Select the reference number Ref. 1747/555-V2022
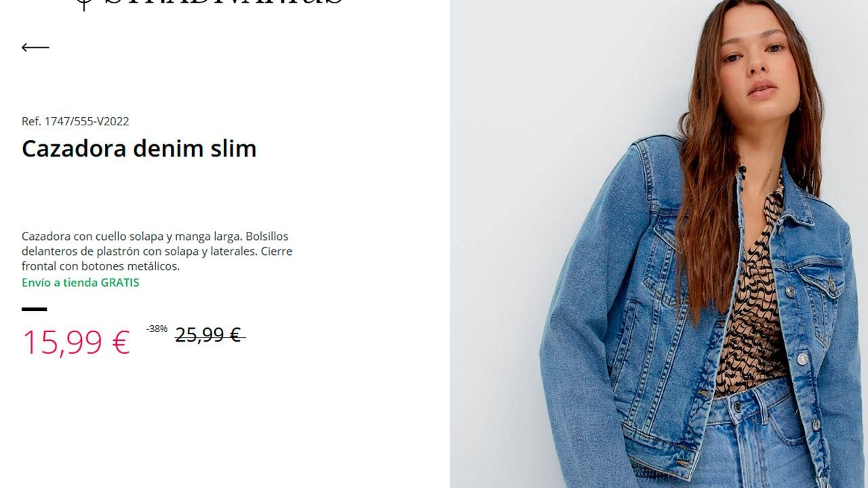The height and width of the screenshot is (488, 868). [x=75, y=121]
